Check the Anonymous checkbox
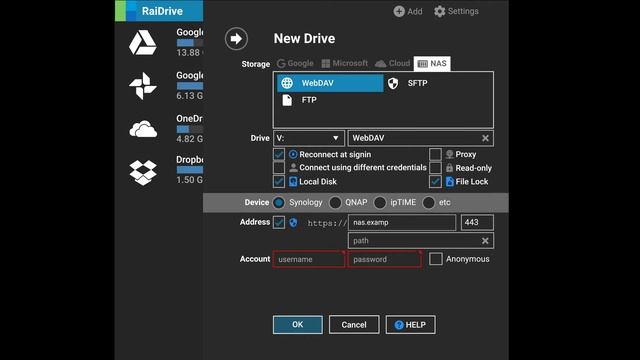 (x=436, y=259)
